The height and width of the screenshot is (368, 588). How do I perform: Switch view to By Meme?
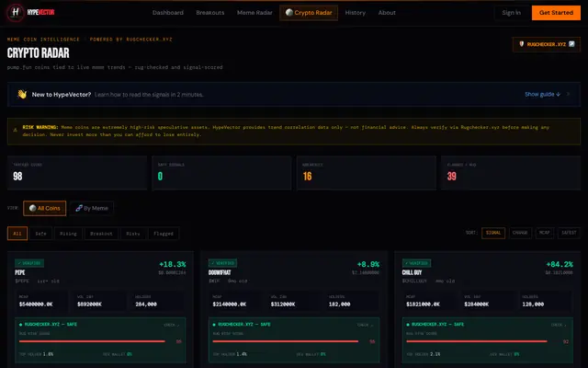[x=92, y=208]
